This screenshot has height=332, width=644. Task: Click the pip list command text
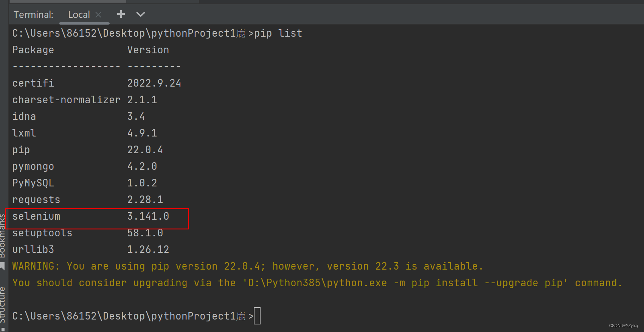[x=277, y=33]
